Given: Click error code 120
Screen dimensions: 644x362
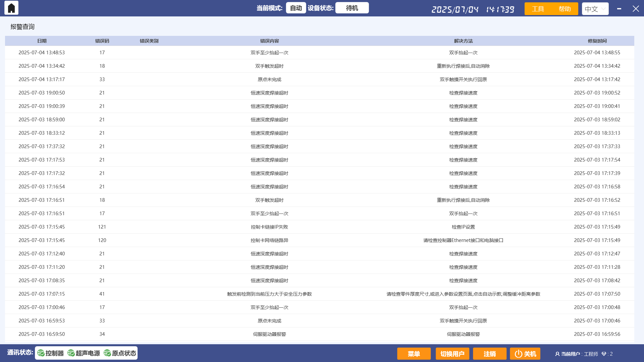Looking at the screenshot, I should click(102, 240).
